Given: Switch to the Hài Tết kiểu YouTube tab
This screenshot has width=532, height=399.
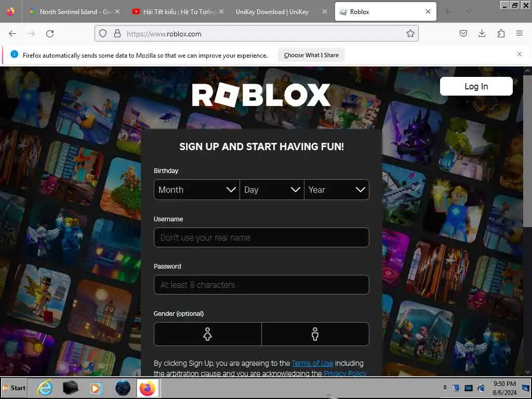Looking at the screenshot, I should pyautogui.click(x=178, y=11).
